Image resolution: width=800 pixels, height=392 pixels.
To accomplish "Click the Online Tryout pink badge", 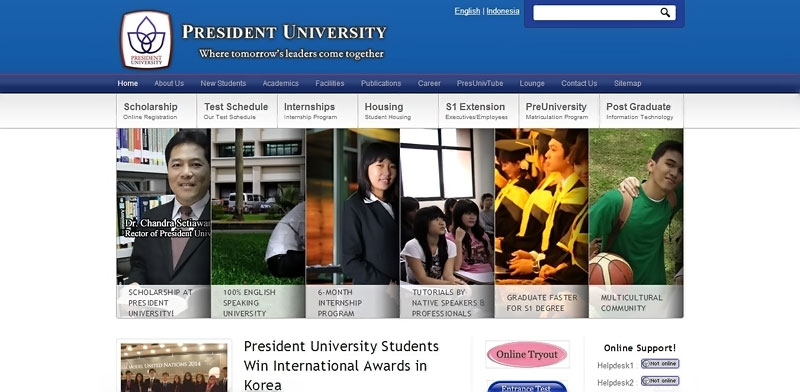I will click(527, 354).
